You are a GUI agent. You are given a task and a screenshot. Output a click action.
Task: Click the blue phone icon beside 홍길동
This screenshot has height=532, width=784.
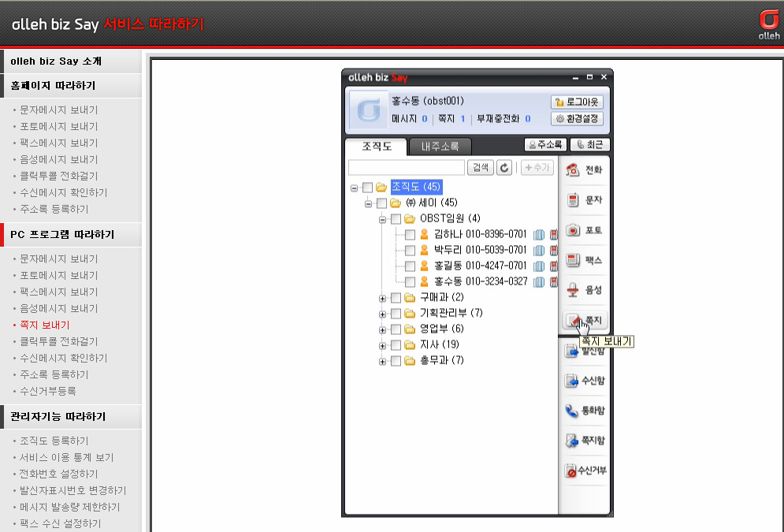(x=538, y=266)
